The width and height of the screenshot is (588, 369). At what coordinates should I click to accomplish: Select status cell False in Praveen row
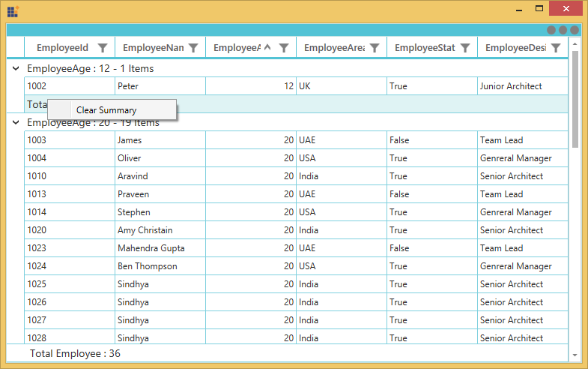(x=432, y=194)
